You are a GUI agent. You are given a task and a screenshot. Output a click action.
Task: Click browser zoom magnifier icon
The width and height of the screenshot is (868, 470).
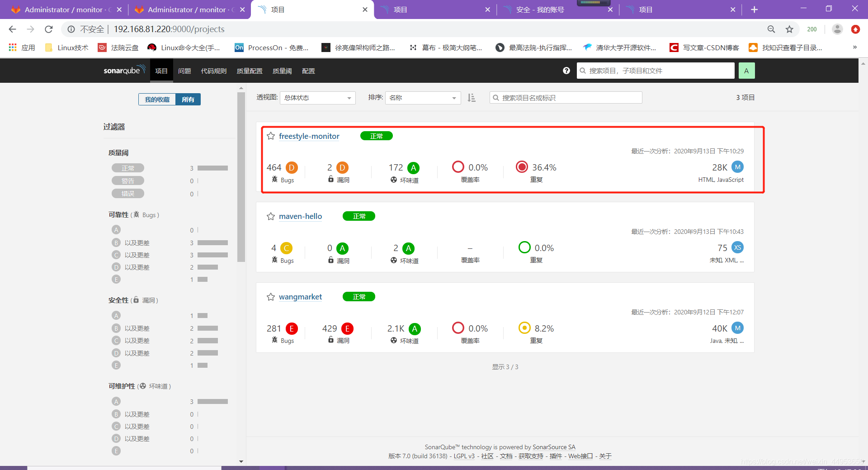tap(771, 29)
